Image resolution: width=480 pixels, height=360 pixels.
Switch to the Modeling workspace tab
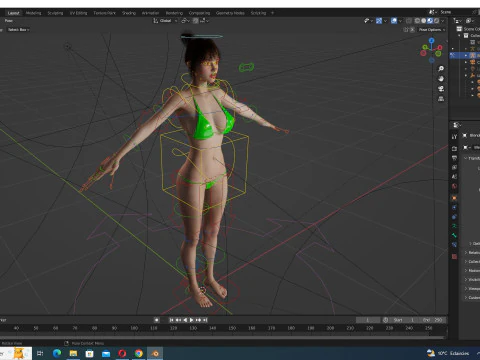(x=33, y=13)
